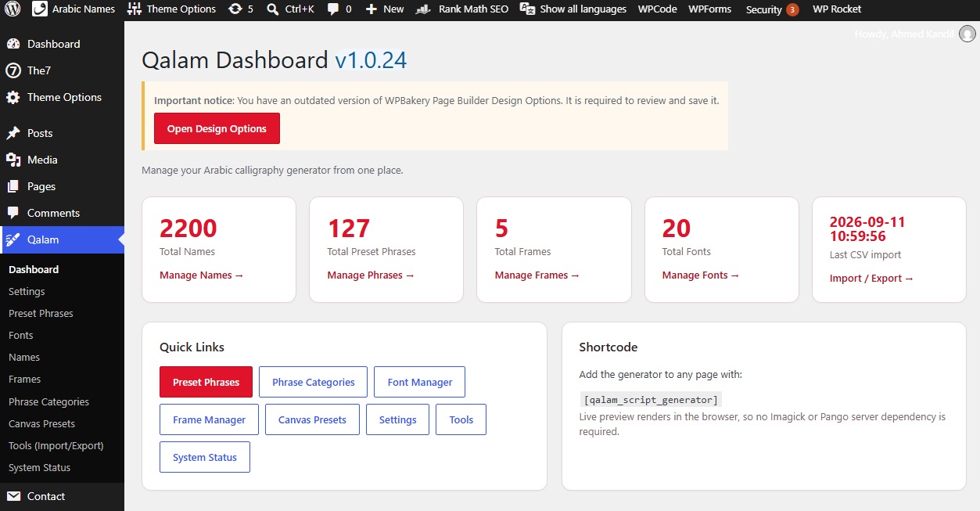This screenshot has width=980, height=511.
Task: Select Dashboard under the Qalam submenu
Action: point(34,269)
